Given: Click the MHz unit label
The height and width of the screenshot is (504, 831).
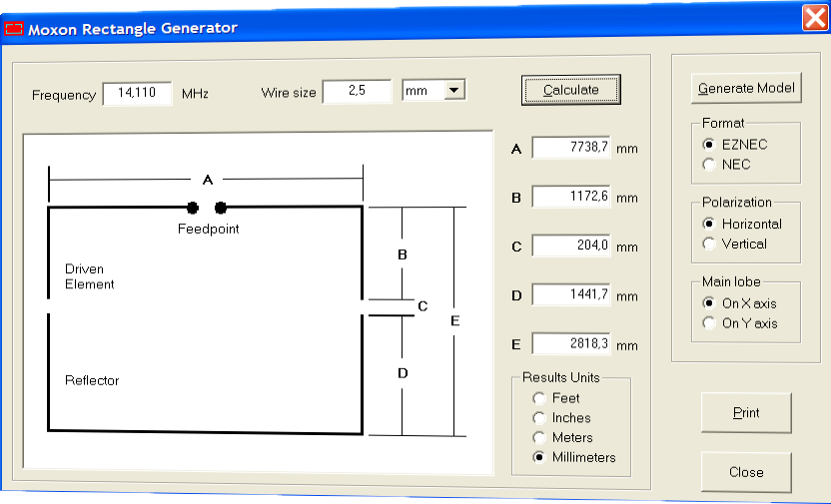Looking at the screenshot, I should (195, 94).
